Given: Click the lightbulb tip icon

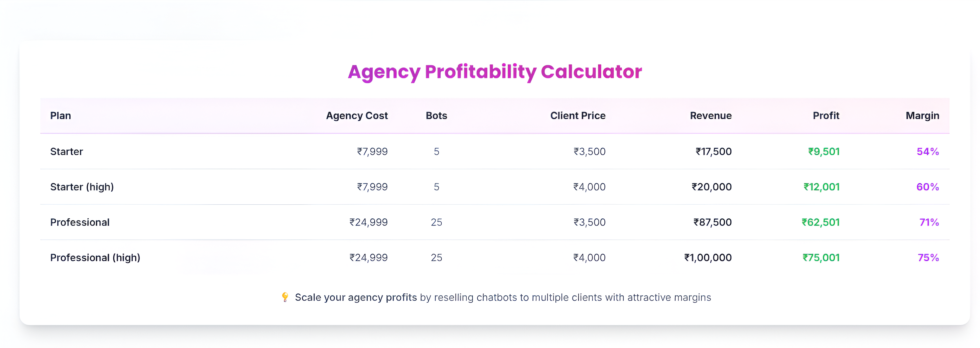Looking at the screenshot, I should [285, 297].
